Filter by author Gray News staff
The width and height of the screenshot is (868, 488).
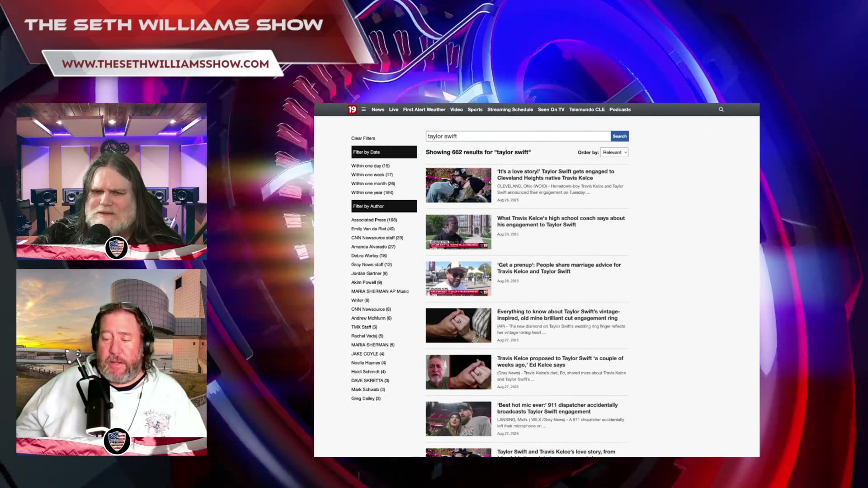pos(372,265)
